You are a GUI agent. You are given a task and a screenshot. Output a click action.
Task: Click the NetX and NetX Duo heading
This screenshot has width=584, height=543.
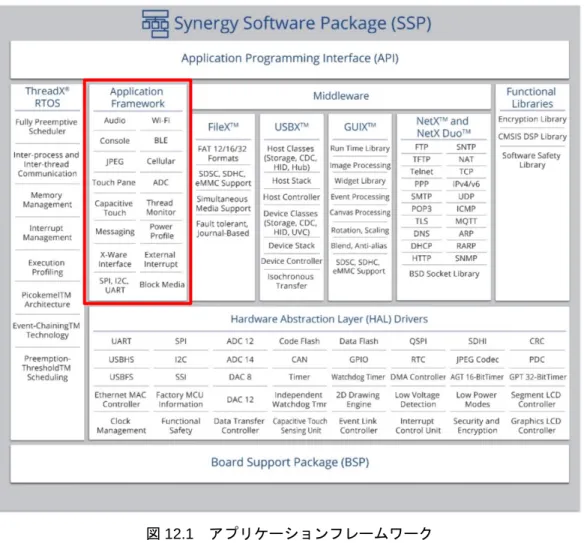point(442,127)
